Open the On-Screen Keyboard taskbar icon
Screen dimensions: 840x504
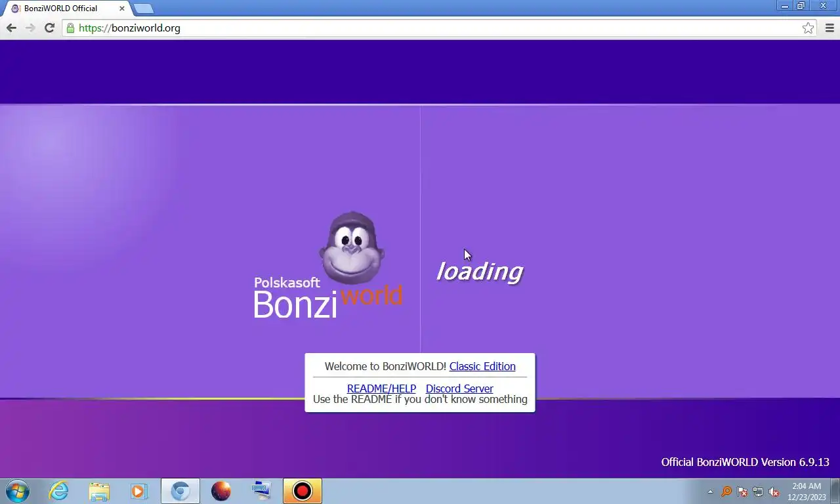pos(261,491)
